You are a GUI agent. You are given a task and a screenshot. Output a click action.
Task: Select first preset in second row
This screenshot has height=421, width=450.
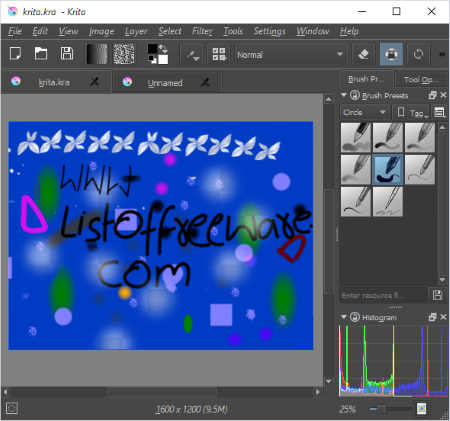356,169
